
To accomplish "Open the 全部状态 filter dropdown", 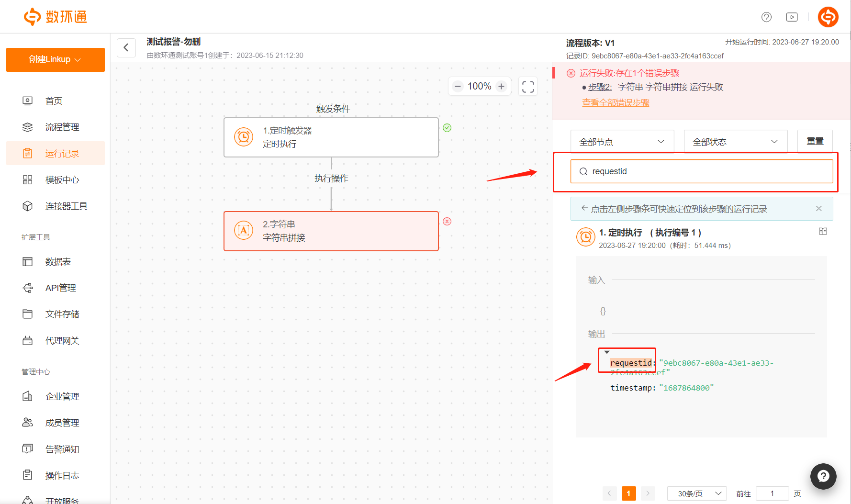I will point(735,142).
